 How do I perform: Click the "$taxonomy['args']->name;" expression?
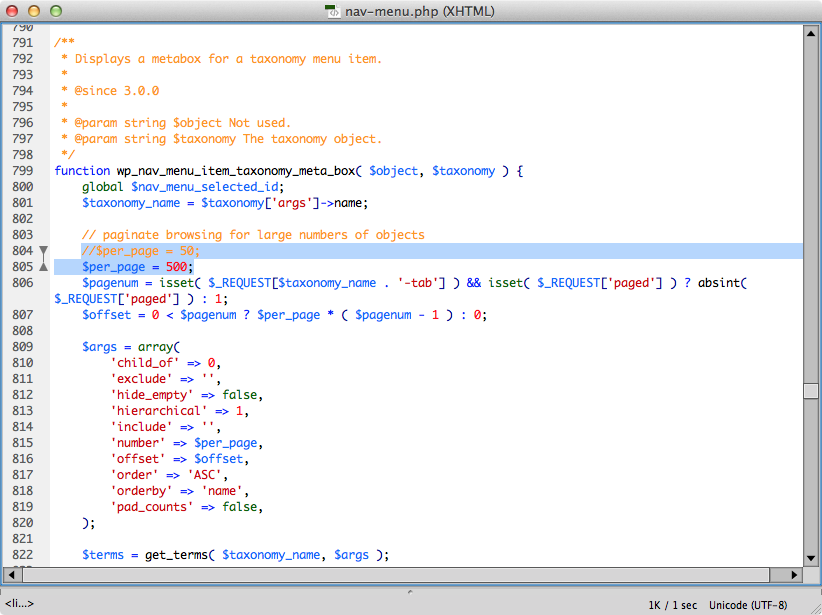pyautogui.click(x=285, y=203)
